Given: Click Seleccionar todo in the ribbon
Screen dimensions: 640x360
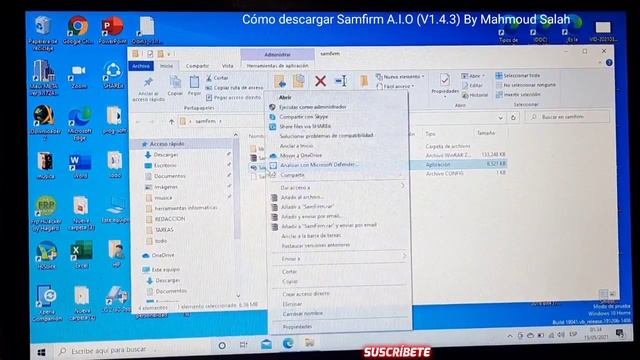Looking at the screenshot, I should pyautogui.click(x=518, y=76).
